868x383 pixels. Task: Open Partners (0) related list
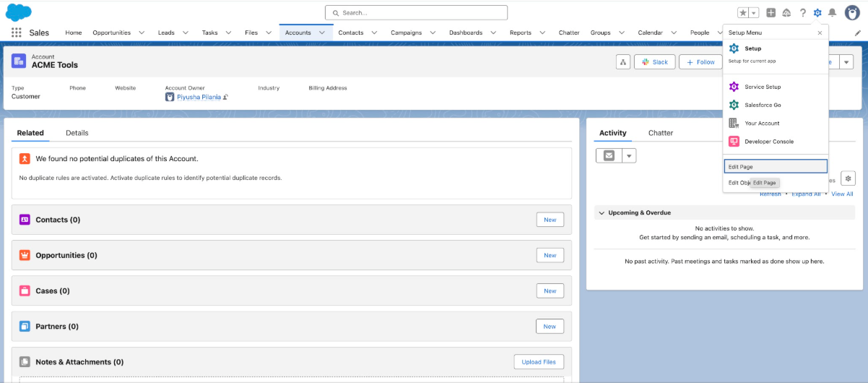point(57,327)
